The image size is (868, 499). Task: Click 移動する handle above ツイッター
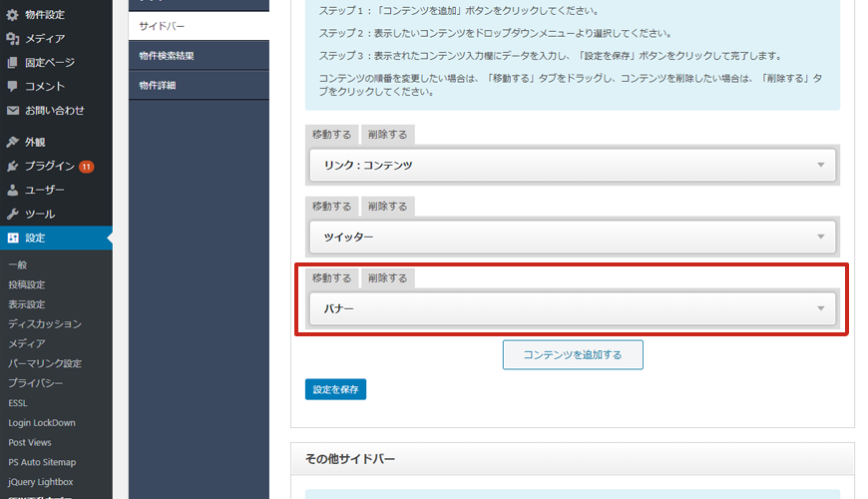point(331,207)
